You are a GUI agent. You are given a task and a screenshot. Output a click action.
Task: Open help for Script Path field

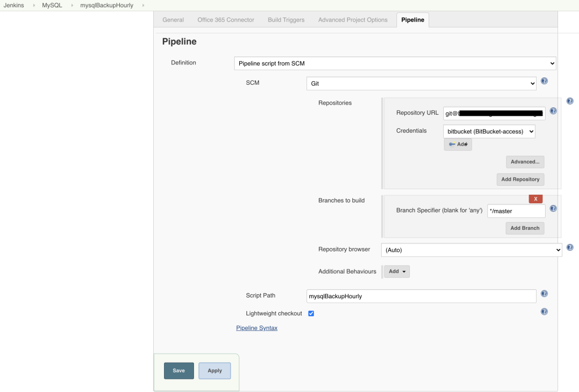coord(544,294)
